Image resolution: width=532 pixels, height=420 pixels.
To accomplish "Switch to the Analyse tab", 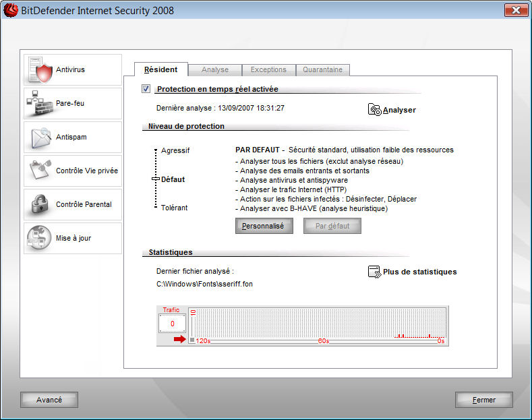I will (x=215, y=69).
